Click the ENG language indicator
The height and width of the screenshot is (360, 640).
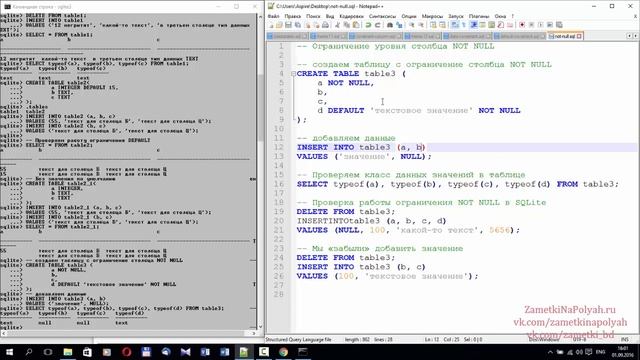600,352
